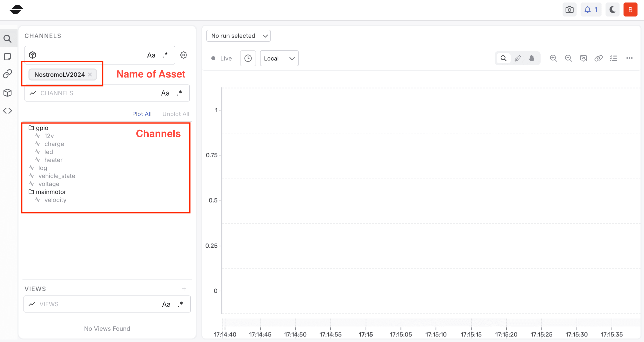Toggle regex in CHANNELS filter
The width and height of the screenshot is (644, 342).
click(179, 93)
